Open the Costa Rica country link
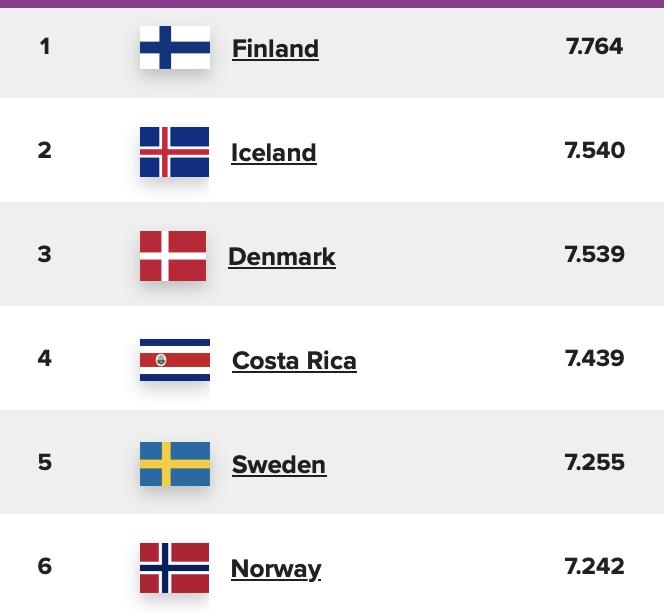The image size is (664, 612). pyautogui.click(x=294, y=361)
